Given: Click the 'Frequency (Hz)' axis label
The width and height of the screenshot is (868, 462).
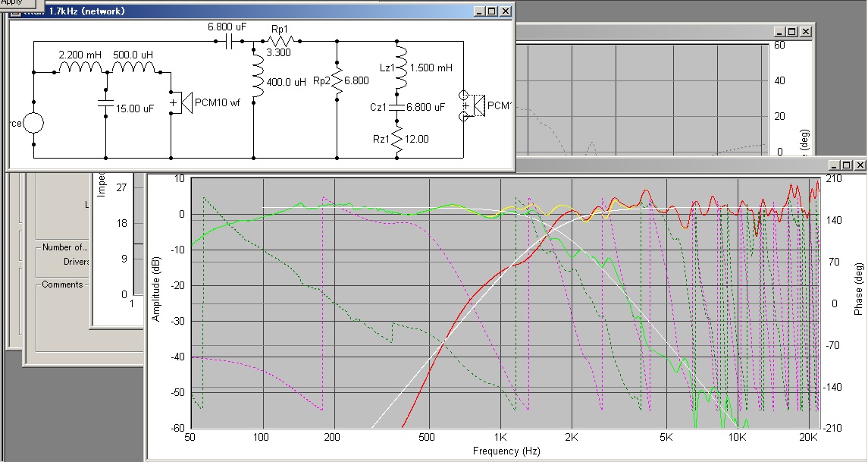Looking at the screenshot, I should point(506,451).
